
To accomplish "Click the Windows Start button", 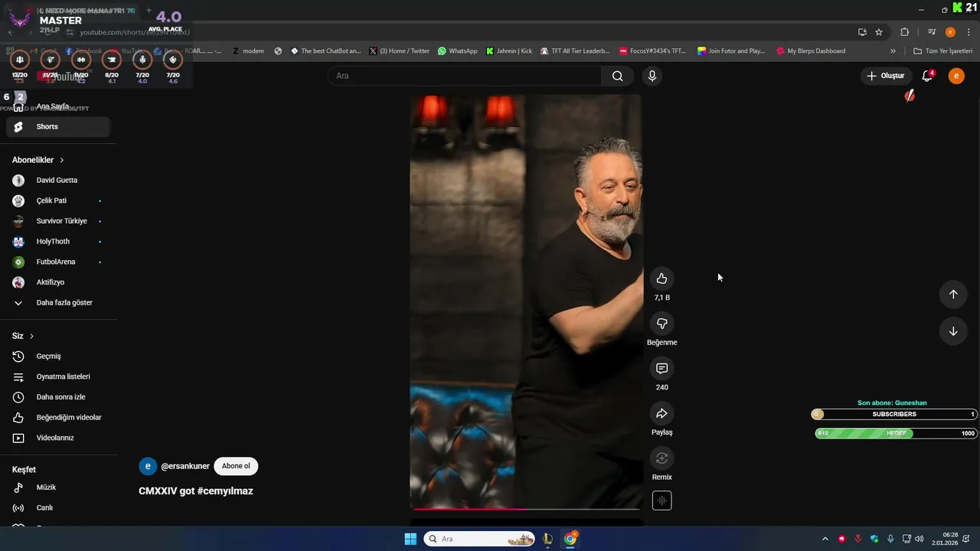I will tap(410, 539).
